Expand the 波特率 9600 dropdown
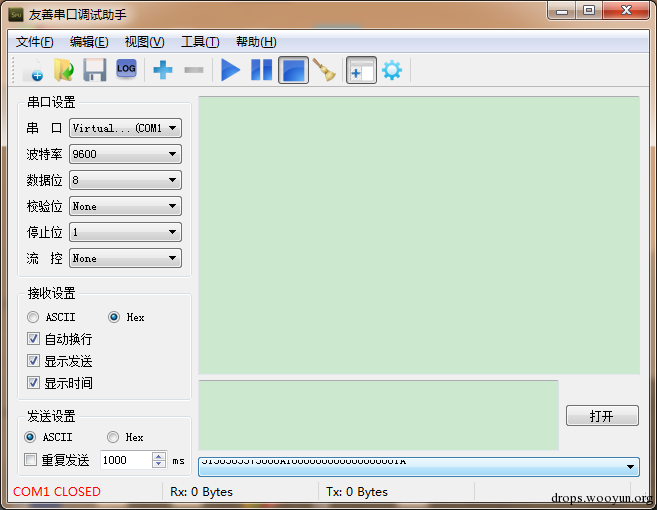The height and width of the screenshot is (510, 657). click(125, 154)
